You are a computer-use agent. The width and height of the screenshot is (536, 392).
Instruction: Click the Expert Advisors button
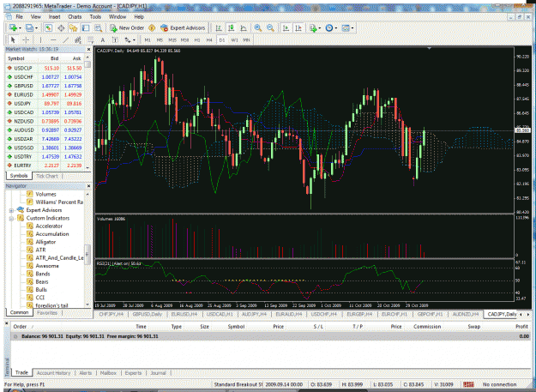pos(183,28)
